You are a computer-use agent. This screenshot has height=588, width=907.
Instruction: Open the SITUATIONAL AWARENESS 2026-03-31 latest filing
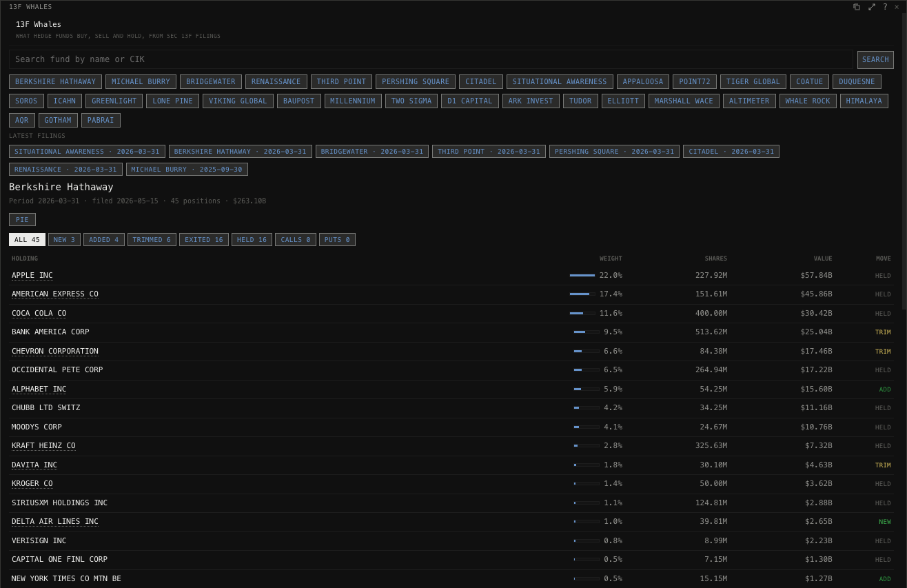tap(87, 152)
